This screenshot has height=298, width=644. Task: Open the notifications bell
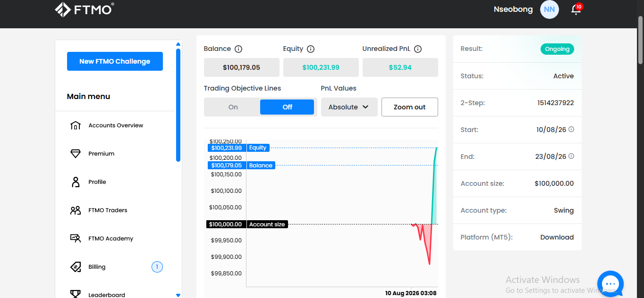point(576,9)
